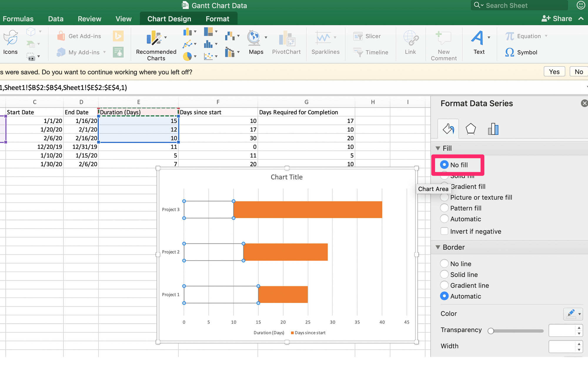Image resolution: width=588 pixels, height=368 pixels.
Task: Click Yes to continue working
Action: 554,72
